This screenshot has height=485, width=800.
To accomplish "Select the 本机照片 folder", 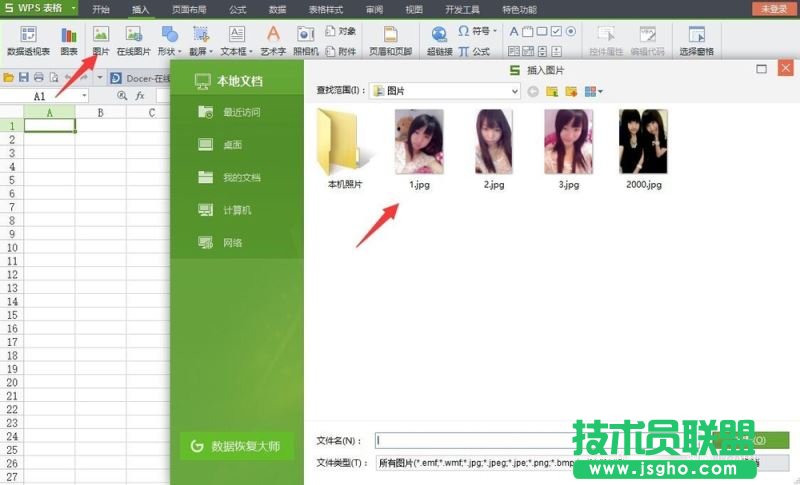I will pos(344,149).
